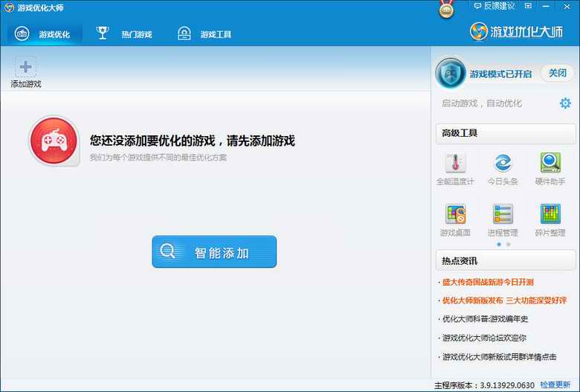580x392 pixels.
Task: Select the 游戏优化 tab
Action: (42, 33)
